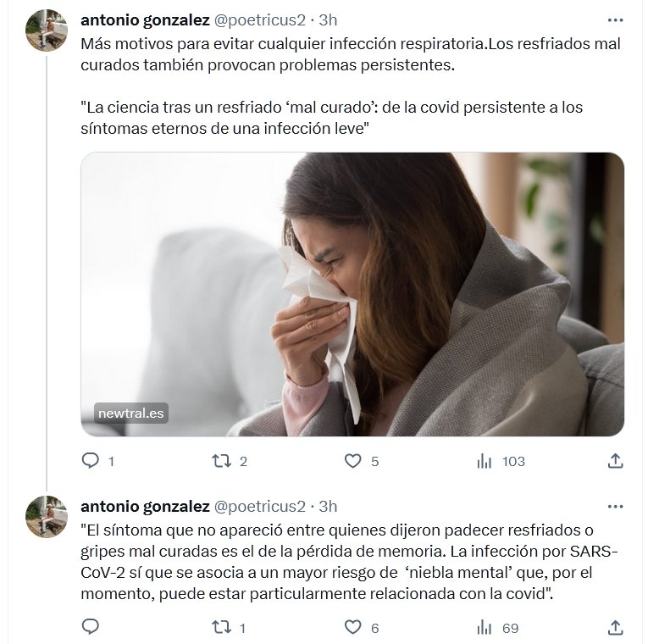Share the second tweet via share icon
This screenshot has height=644, width=659.
coord(616,628)
